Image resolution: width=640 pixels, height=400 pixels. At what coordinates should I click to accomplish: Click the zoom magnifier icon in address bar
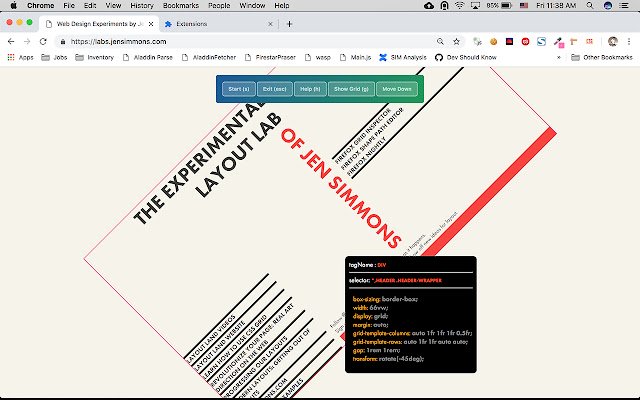click(440, 41)
